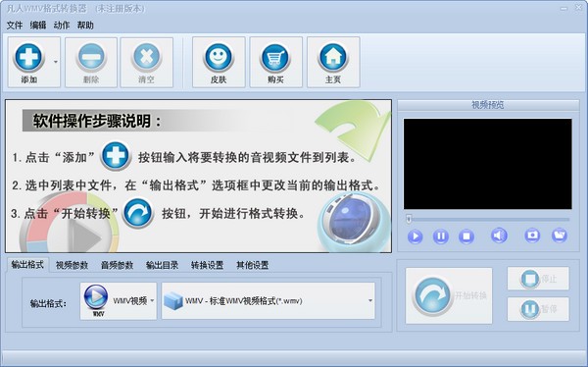Viewport: 588px width, 367px height.
Task: Open the 动作 menu
Action: coord(62,26)
